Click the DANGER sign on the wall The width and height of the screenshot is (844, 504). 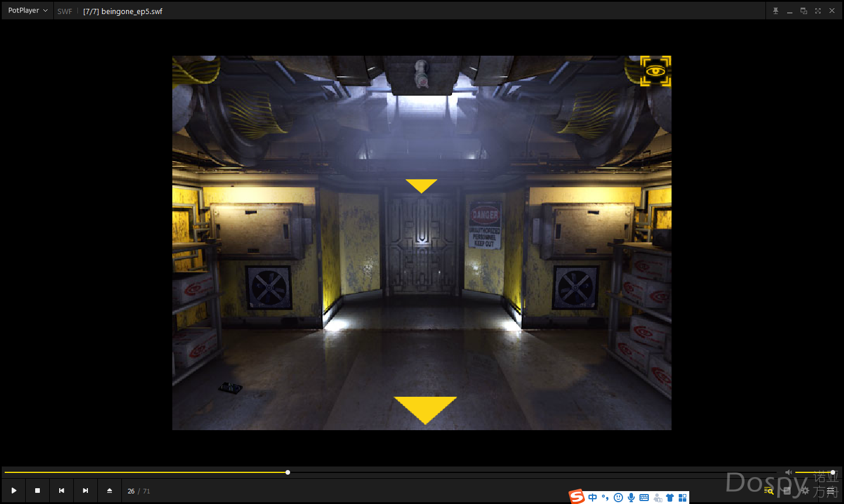485,226
